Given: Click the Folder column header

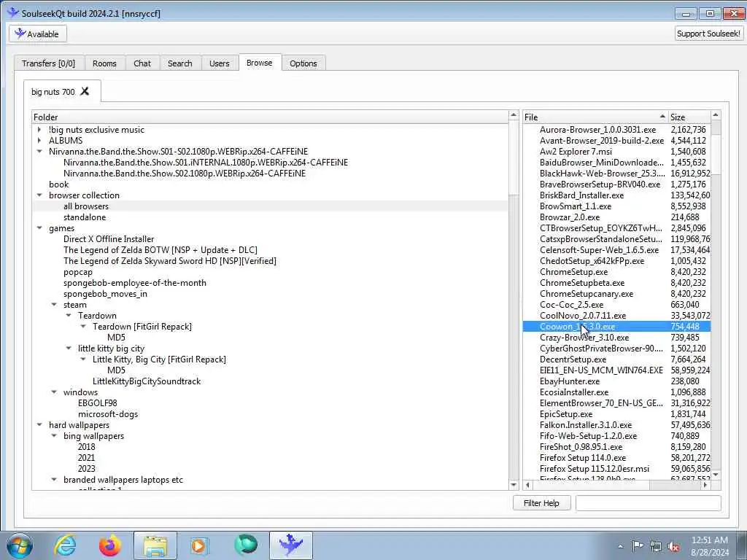Looking at the screenshot, I should point(270,117).
